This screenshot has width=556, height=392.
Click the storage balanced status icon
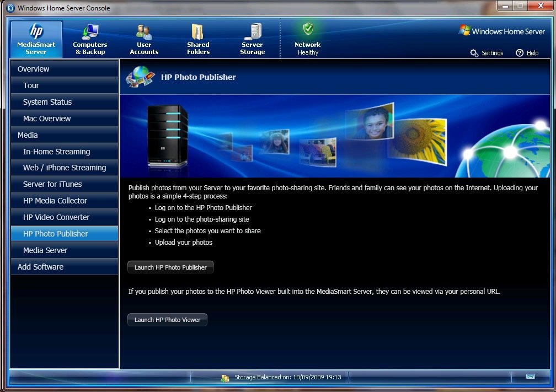tap(225, 378)
